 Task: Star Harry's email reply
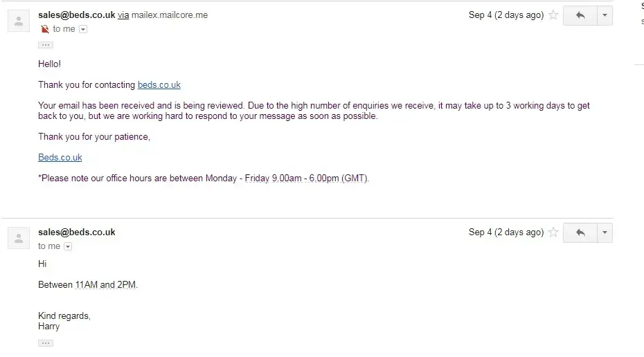(553, 232)
